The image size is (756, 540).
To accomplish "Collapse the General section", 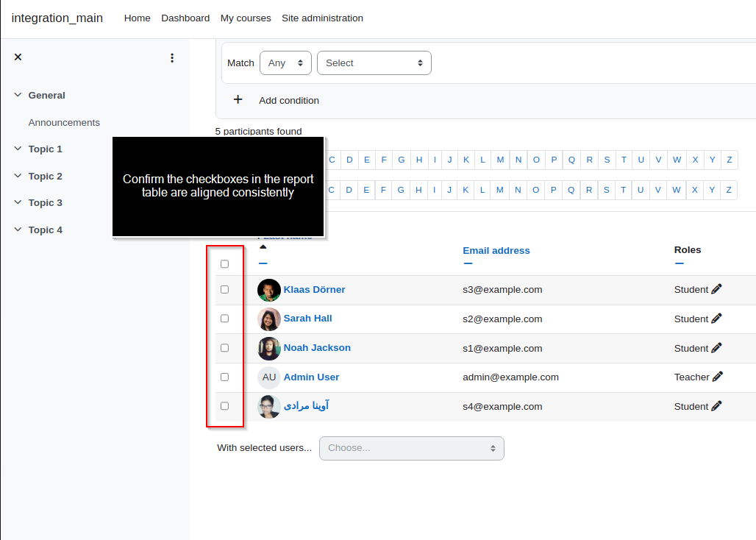I will tap(18, 95).
